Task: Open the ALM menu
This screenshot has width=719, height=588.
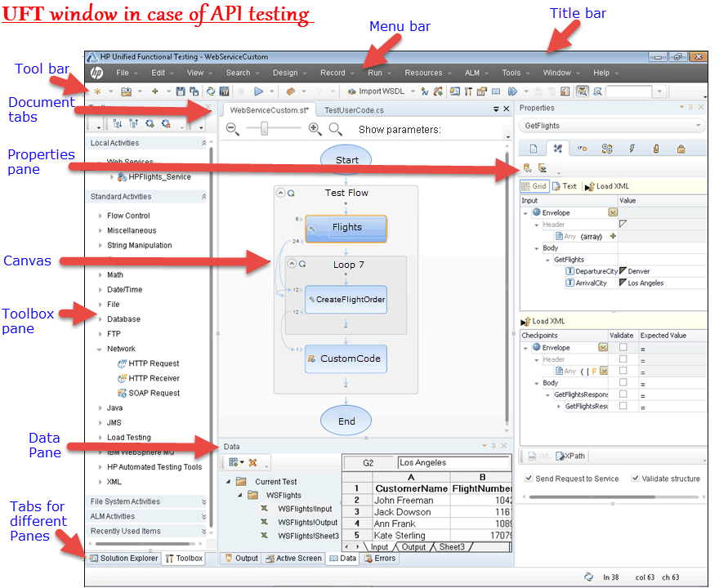Action: [472, 73]
